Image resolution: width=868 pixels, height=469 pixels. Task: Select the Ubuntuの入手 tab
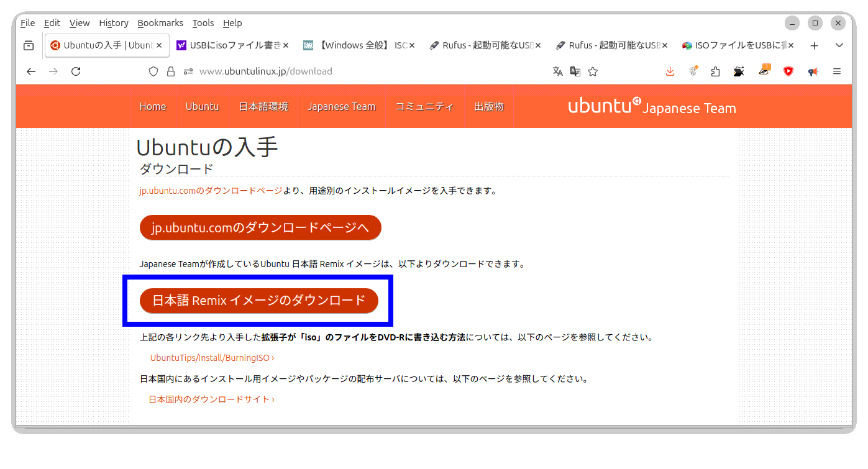(106, 45)
